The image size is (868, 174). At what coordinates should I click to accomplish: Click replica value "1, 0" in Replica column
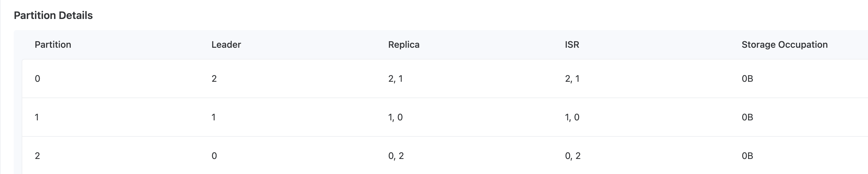click(x=395, y=117)
